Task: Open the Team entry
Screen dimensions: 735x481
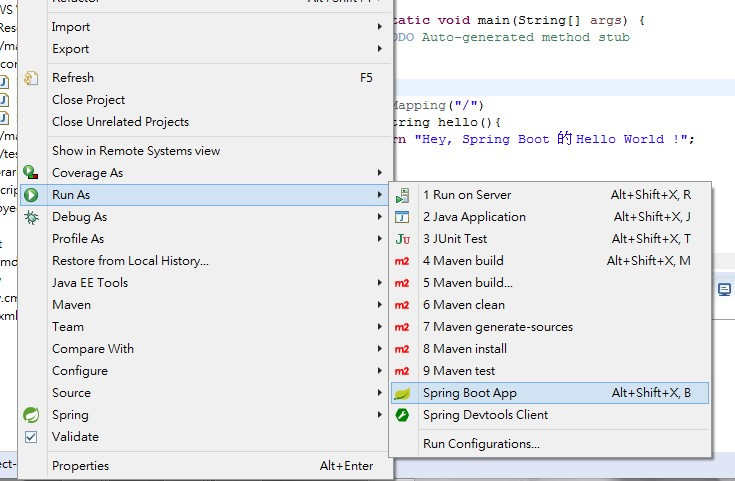Action: (x=205, y=327)
